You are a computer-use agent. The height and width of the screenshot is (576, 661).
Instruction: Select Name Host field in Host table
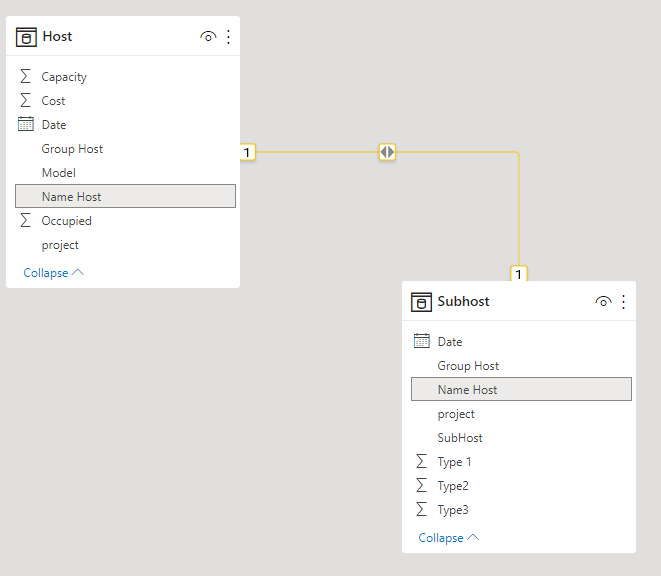(125, 196)
